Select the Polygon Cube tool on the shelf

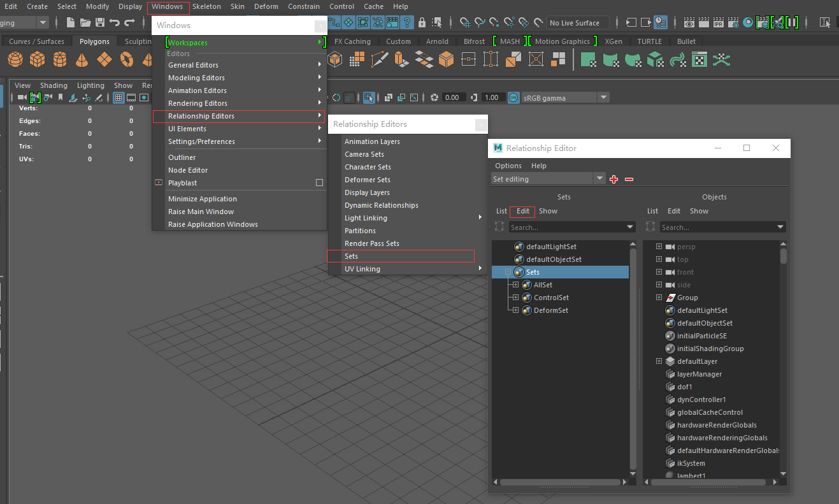point(37,59)
